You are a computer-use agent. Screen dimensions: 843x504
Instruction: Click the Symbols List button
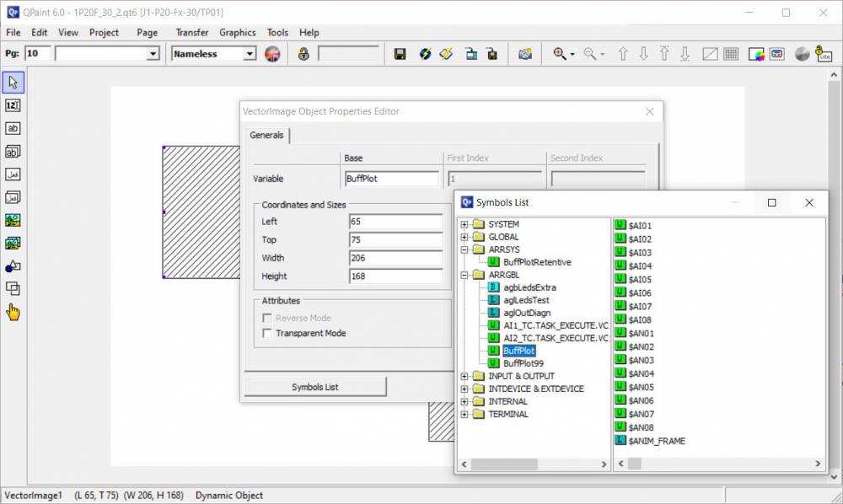[x=315, y=387]
